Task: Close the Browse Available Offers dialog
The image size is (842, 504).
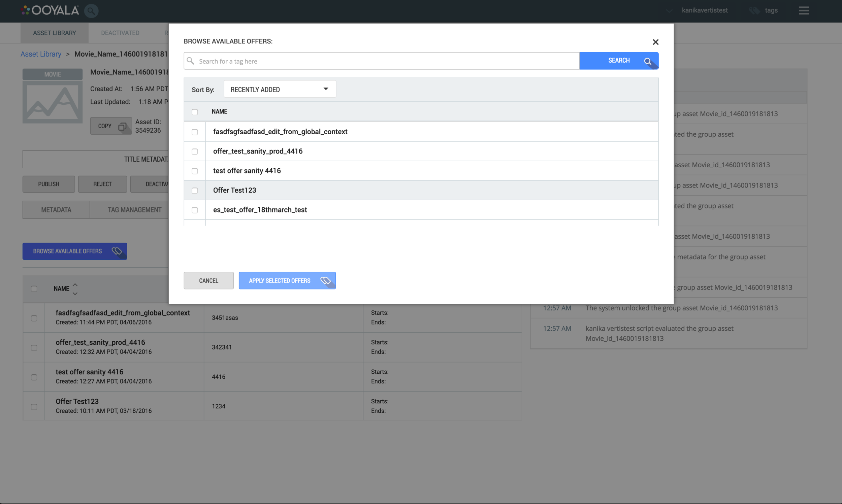Action: coord(655,42)
